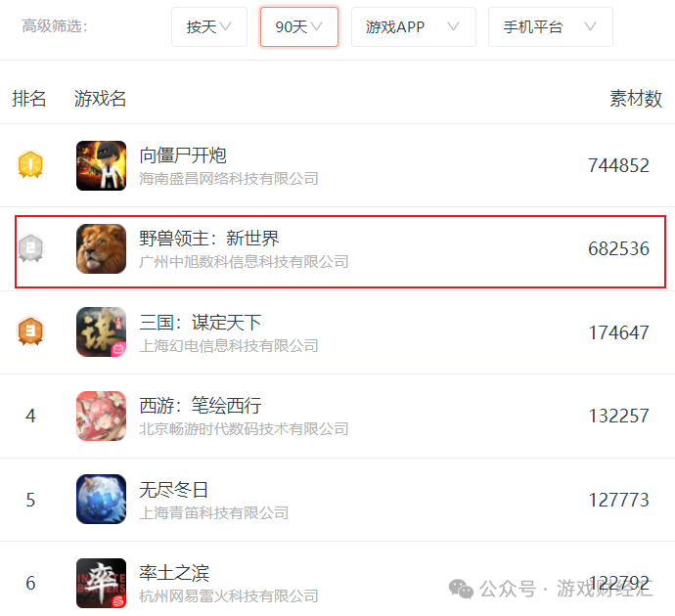Image resolution: width=675 pixels, height=616 pixels.
Task: Open the 向僵尸开炮 game title link
Action: (x=183, y=155)
